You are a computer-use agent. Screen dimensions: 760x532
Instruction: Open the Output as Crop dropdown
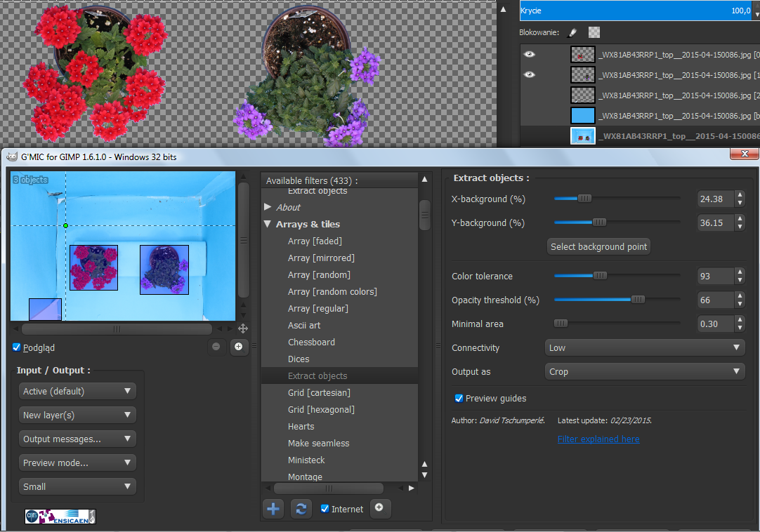[x=645, y=371]
